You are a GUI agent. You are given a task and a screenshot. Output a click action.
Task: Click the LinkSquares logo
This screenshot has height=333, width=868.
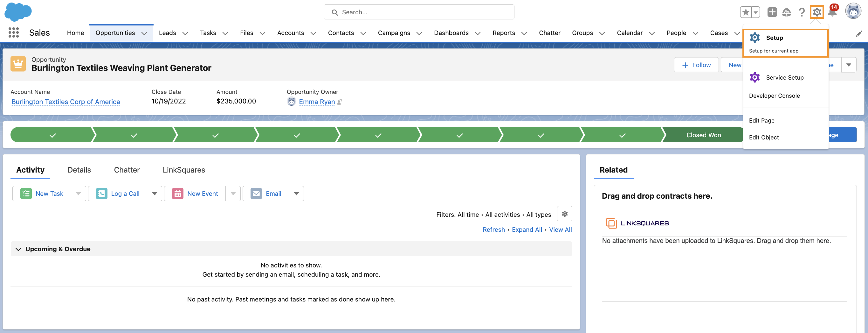(637, 223)
